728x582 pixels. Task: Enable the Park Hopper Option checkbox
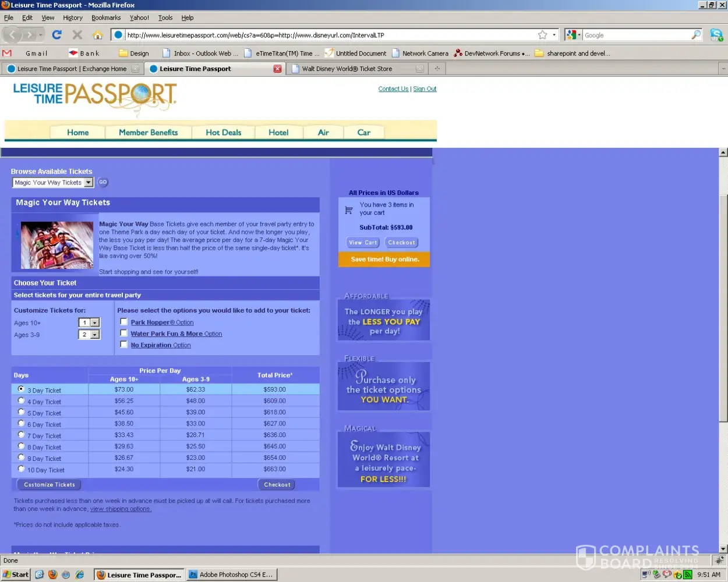123,322
